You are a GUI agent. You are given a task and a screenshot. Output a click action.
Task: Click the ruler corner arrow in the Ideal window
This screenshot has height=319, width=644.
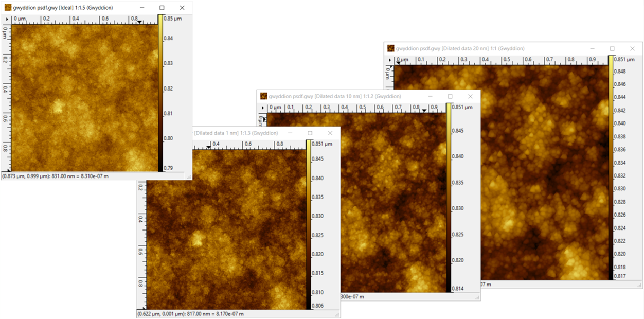[7, 20]
